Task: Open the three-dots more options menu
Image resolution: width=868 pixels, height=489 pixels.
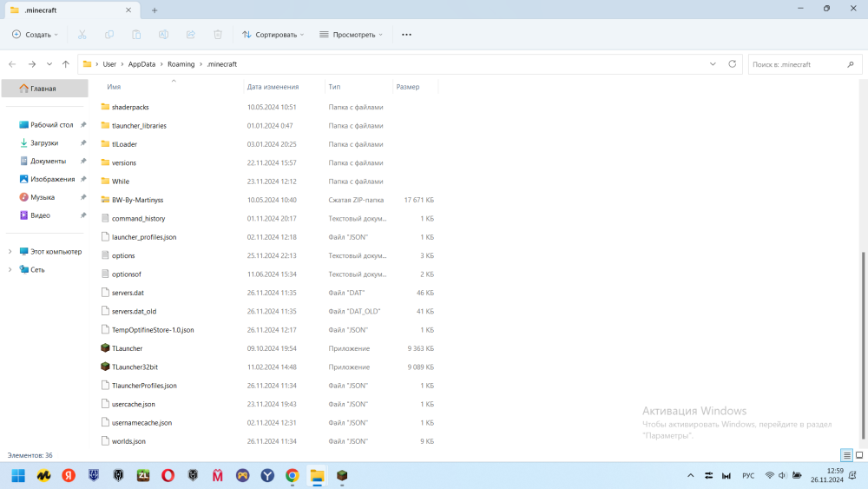Action: pyautogui.click(x=406, y=35)
